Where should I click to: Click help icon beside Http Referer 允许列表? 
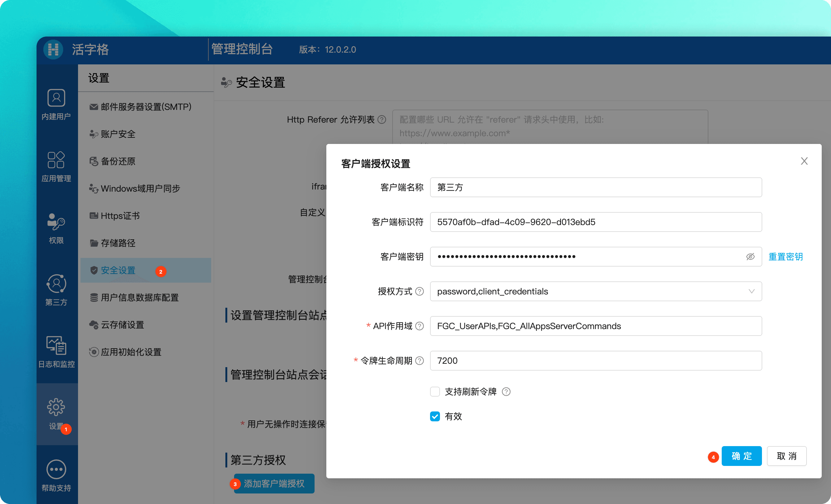click(x=382, y=120)
